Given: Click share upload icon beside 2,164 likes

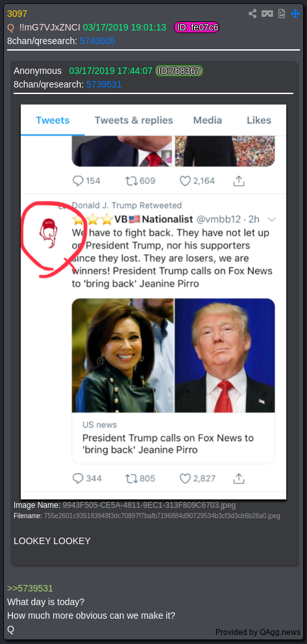Looking at the screenshot, I should [239, 181].
